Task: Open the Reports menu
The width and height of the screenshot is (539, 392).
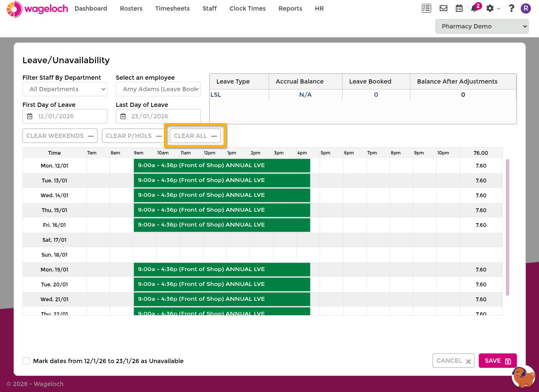Action: (x=290, y=8)
